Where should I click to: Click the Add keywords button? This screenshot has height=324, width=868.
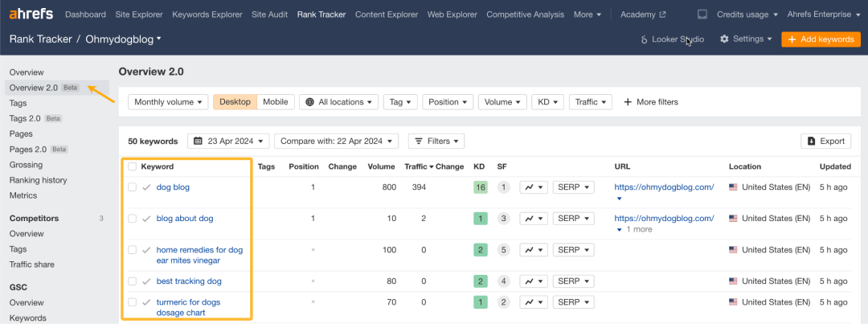821,39
